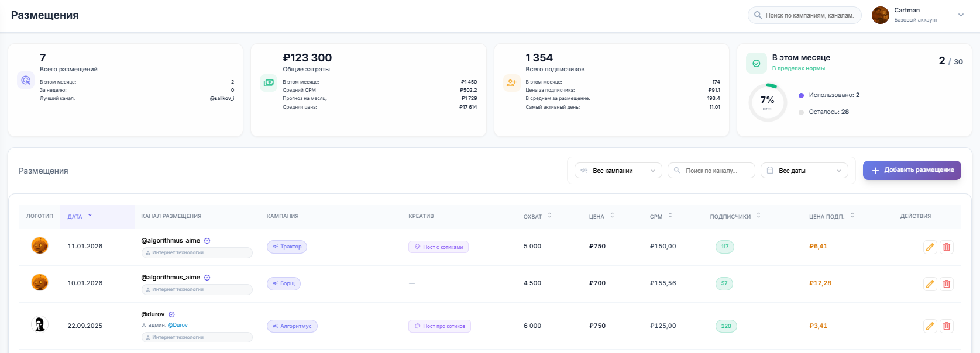Open the 'Все кампании' dropdown

tap(618, 171)
